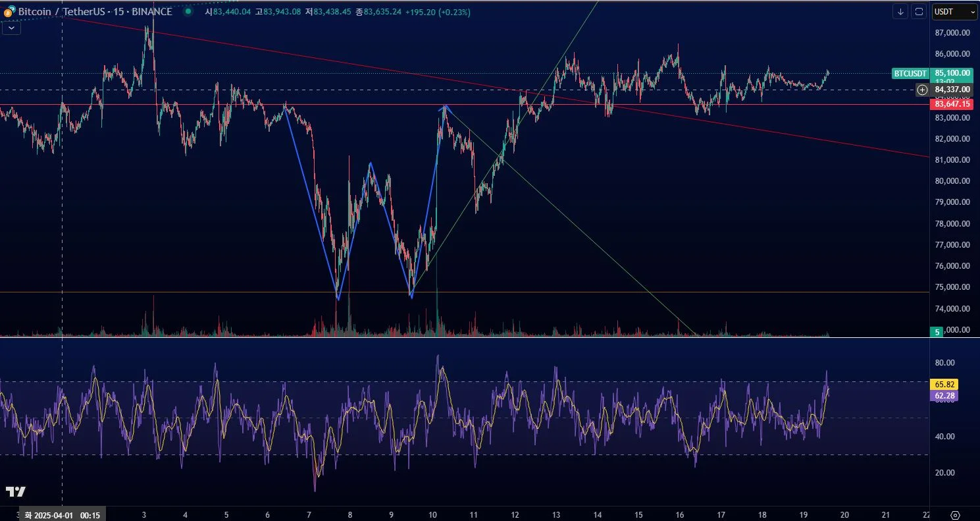Click the 75,000.00 price axis label
Viewport: 980px width, 521px height.
952,287
